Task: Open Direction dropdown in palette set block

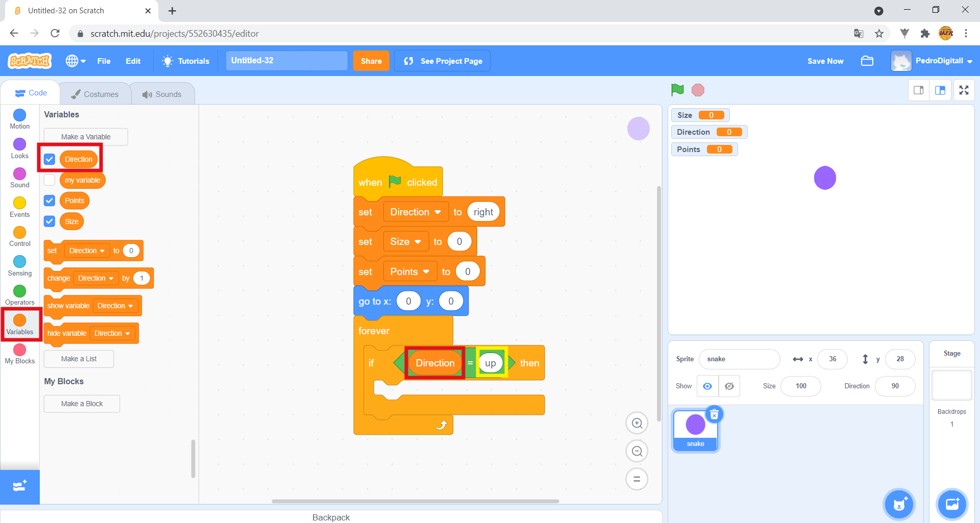Action: pos(87,251)
